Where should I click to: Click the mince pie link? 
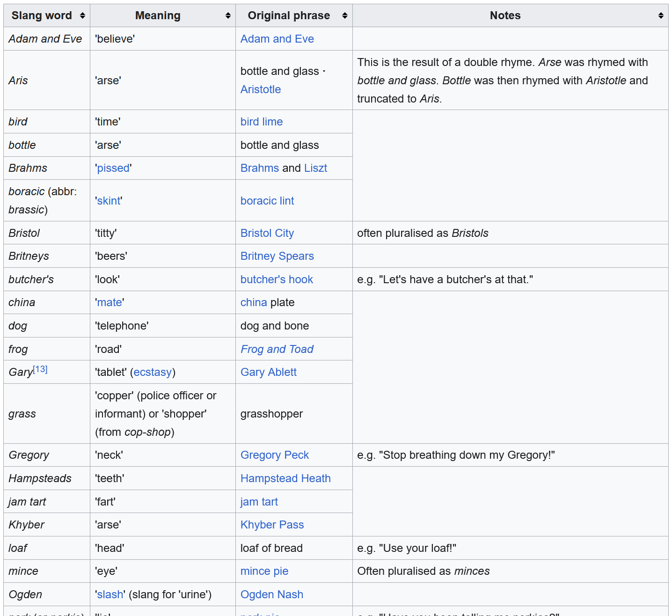coord(264,571)
